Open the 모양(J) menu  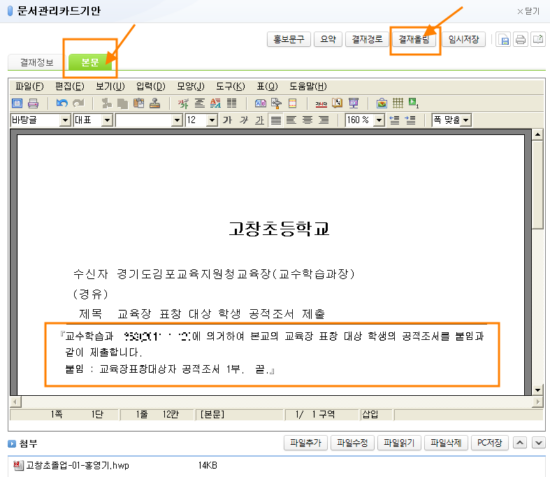coord(190,86)
